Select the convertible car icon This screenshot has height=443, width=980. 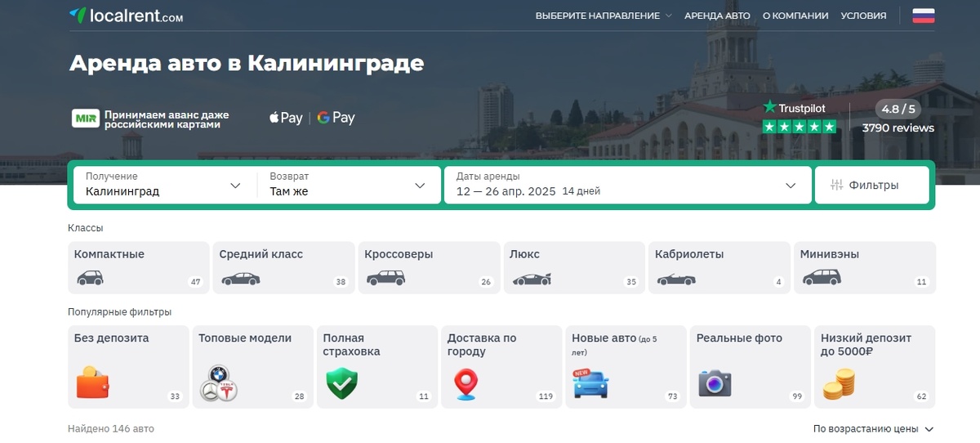click(676, 279)
